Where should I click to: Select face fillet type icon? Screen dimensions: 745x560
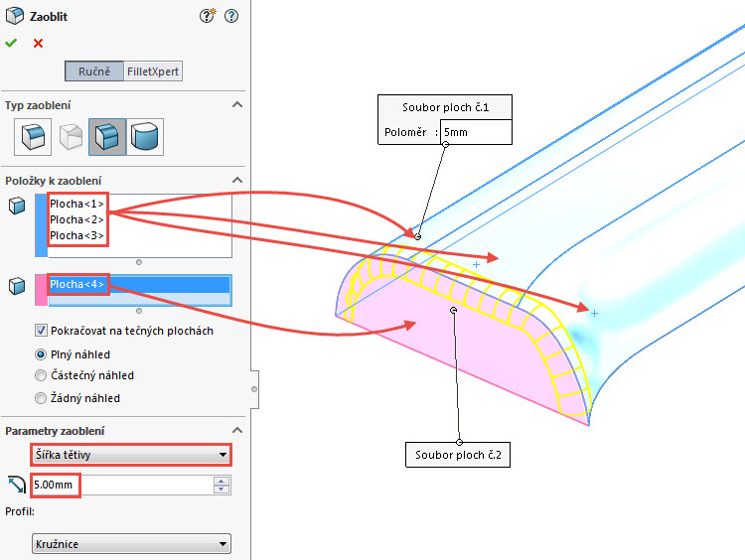click(x=107, y=137)
